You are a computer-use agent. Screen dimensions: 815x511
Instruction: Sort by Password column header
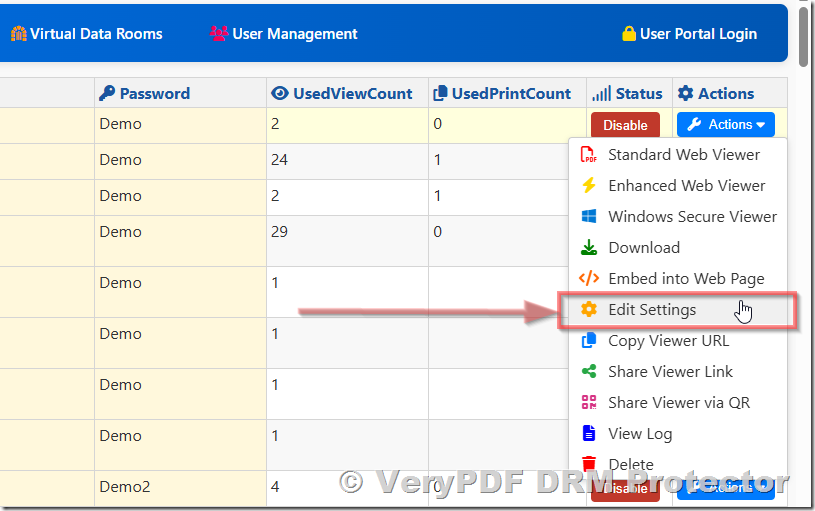pyautogui.click(x=144, y=94)
